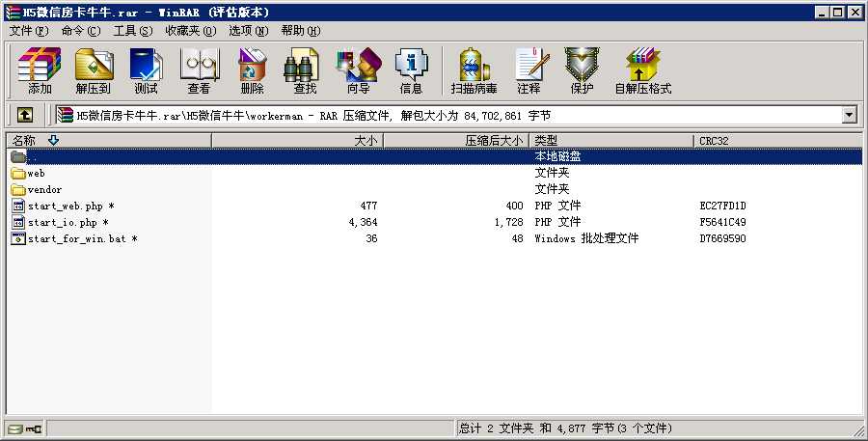Click CRC value EC27FD1D
Screen dimensions: 868x441
[x=722, y=207]
